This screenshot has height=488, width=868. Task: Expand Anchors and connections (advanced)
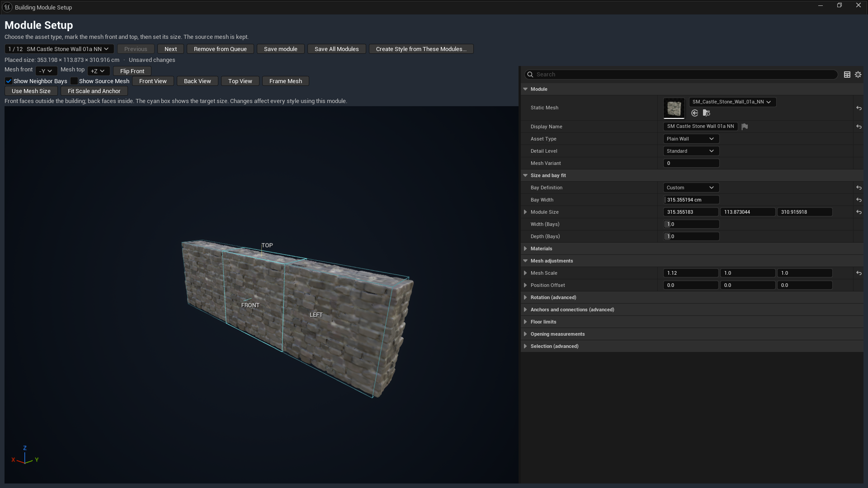525,310
